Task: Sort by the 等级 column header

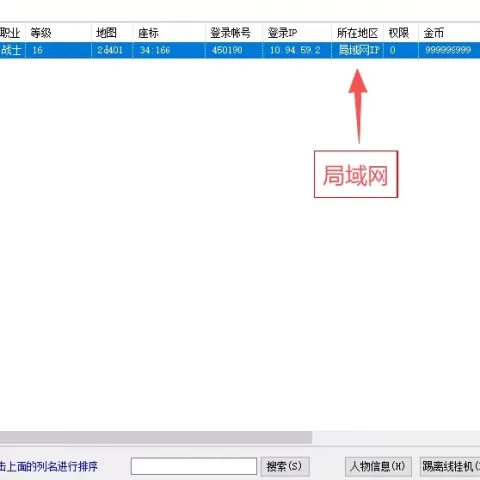Action: [x=58, y=33]
